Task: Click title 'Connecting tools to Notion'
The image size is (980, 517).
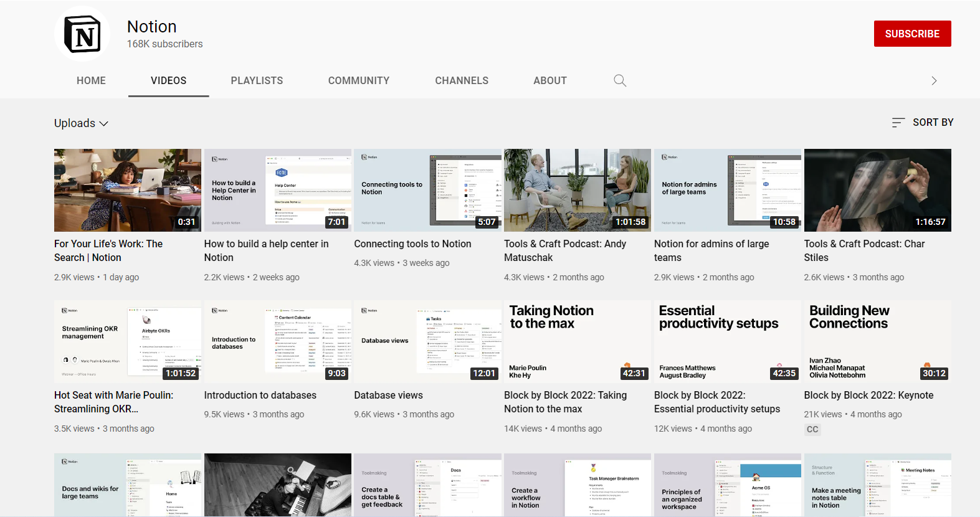Action: point(412,244)
